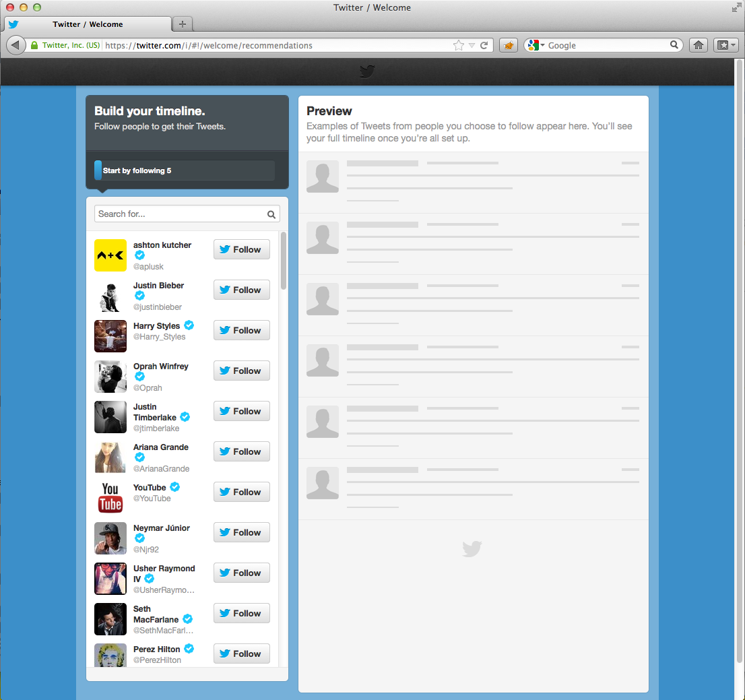
Task: Click the @jtimberlake handle
Action: 156,428
